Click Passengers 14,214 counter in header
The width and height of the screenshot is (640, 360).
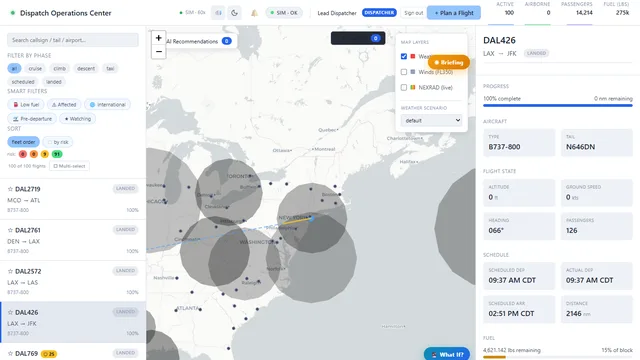point(577,9)
